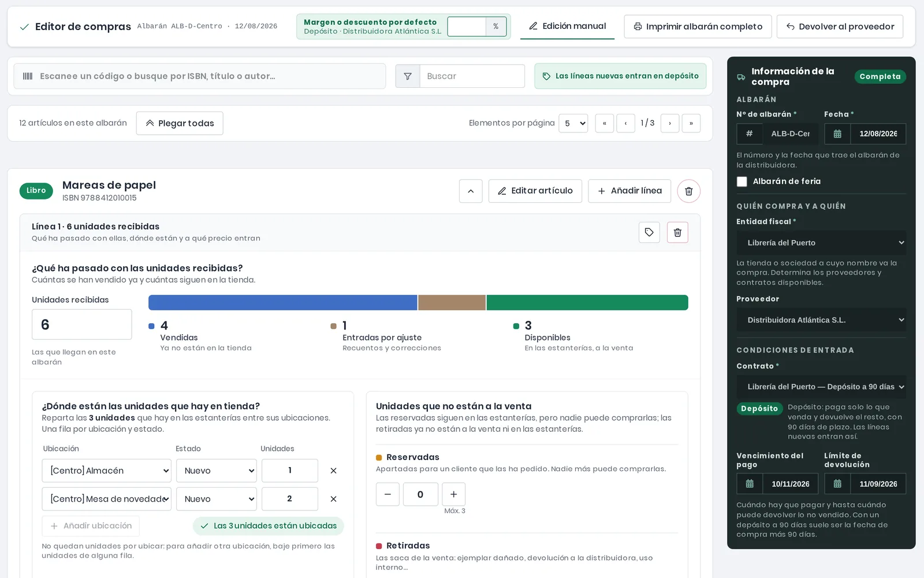Collapse the Mareas de papel article card
The height and width of the screenshot is (578, 924).
tap(471, 191)
